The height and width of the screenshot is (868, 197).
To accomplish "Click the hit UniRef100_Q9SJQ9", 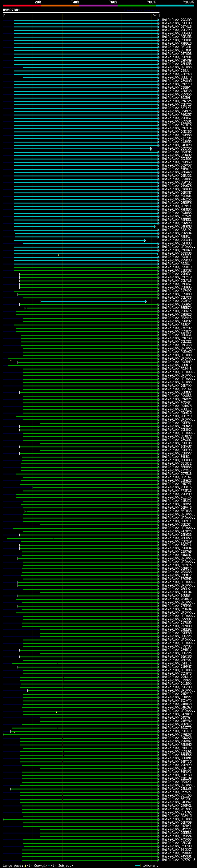I will coord(177,20).
